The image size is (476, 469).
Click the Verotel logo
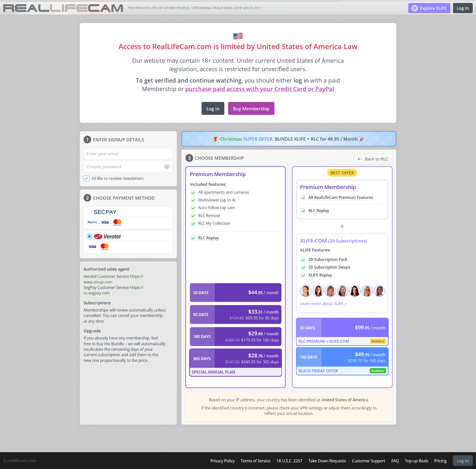107,237
